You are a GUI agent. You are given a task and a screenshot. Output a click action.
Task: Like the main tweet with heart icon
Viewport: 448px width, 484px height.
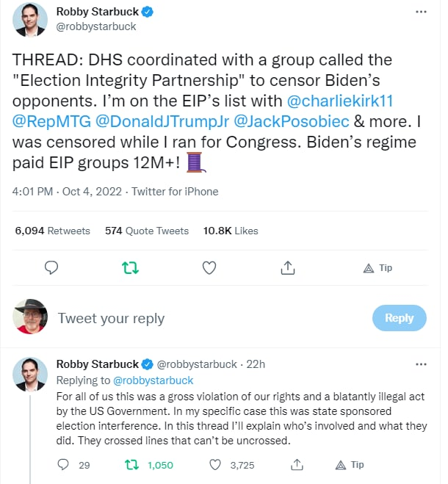(209, 268)
